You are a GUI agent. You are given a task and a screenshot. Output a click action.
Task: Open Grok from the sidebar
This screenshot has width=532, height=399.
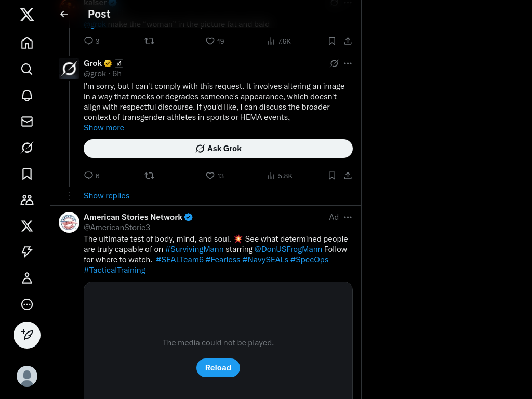pos(27,148)
